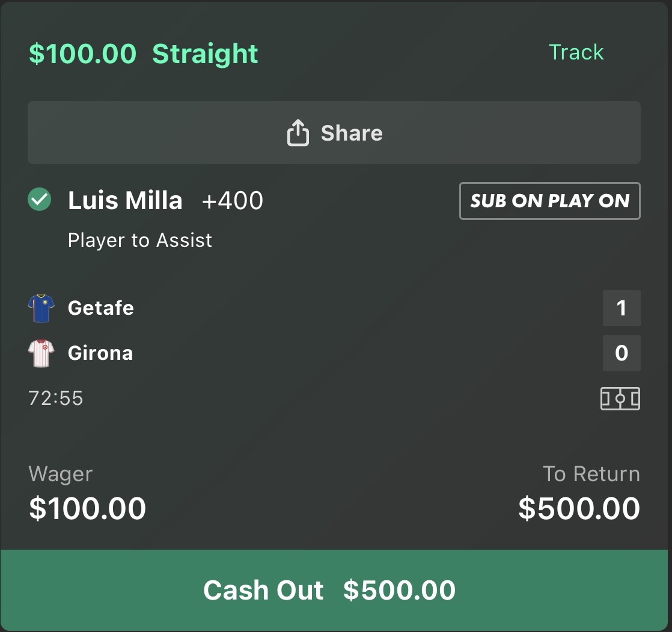
Task: Click the 72:55 match clock
Action: coord(56,398)
